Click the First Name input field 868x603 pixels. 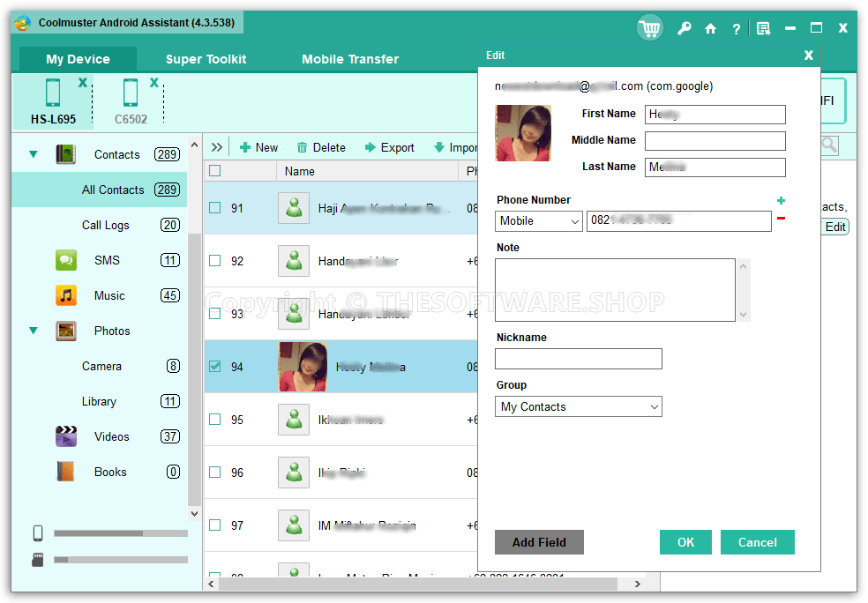(x=715, y=115)
